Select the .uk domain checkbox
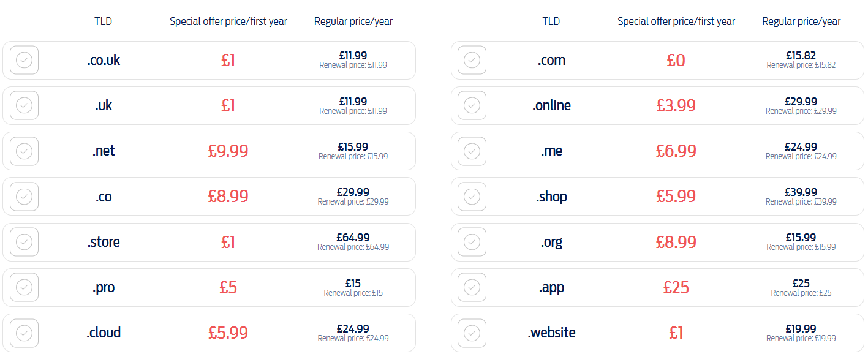 pyautogui.click(x=24, y=105)
